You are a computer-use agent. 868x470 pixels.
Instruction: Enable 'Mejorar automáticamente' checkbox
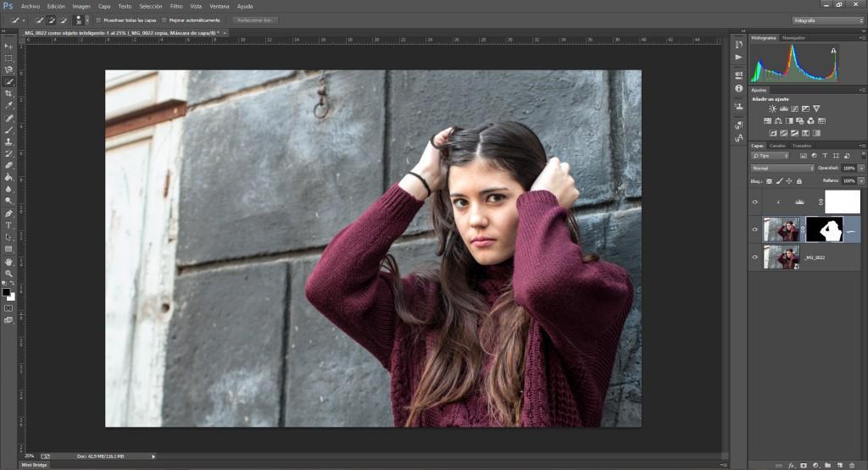(164, 19)
